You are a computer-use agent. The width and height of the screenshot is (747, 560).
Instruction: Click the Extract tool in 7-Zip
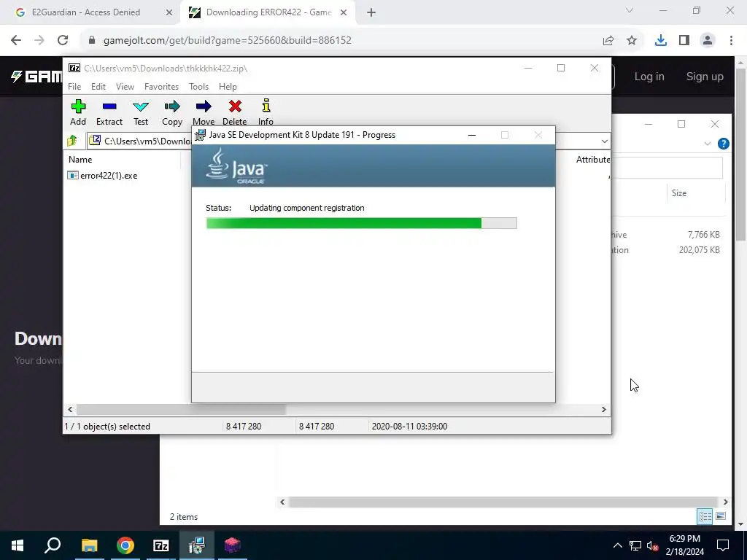tap(109, 112)
